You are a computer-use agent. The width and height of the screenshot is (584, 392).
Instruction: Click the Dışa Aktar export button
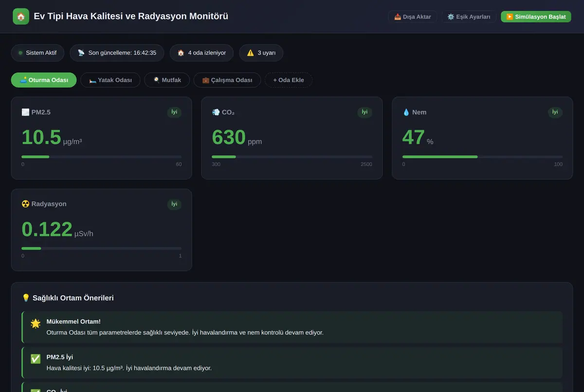(412, 17)
